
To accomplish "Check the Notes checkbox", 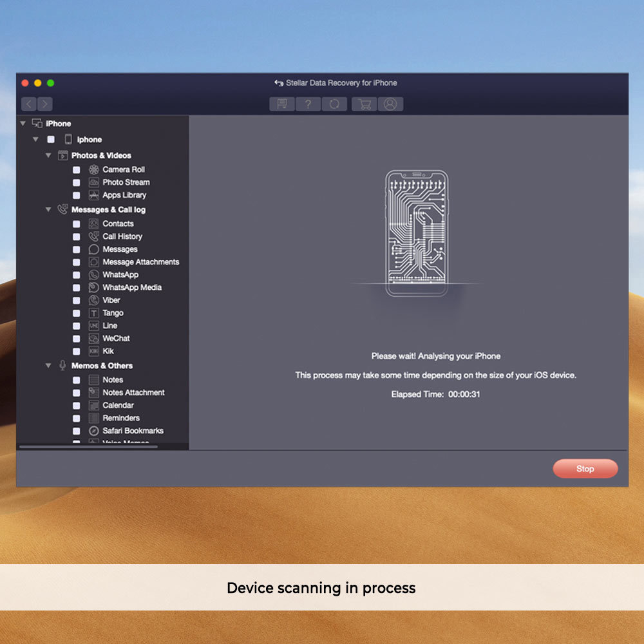I will [77, 380].
